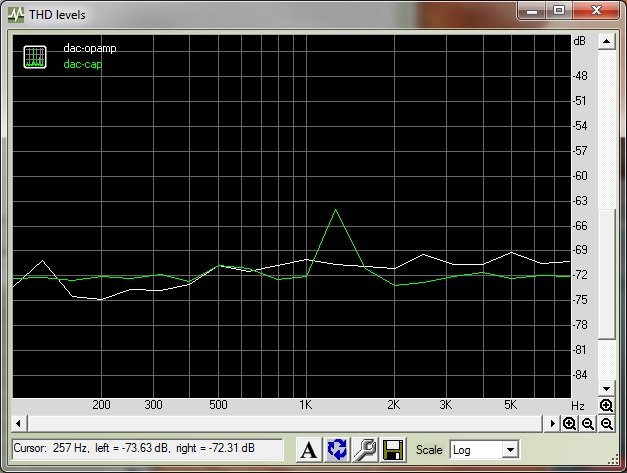Close the THD levels window

597,10
